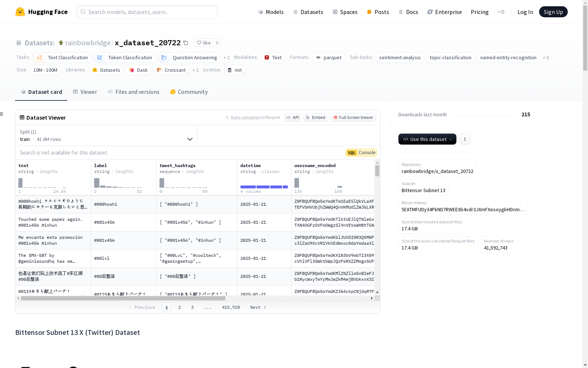Open the Pricing page

coord(480,12)
